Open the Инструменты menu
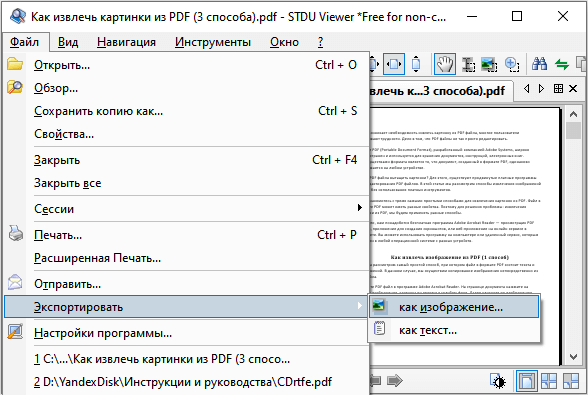The height and width of the screenshot is (395, 588). coord(213,42)
